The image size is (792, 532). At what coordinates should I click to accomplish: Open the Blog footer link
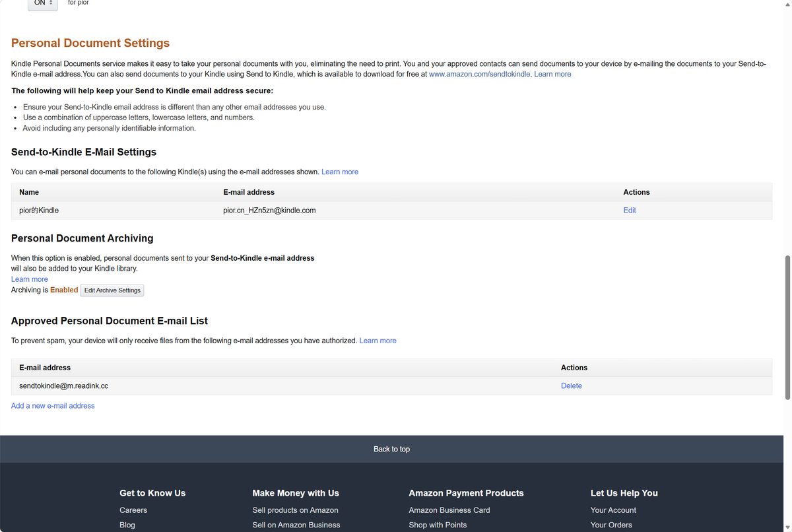coord(127,525)
